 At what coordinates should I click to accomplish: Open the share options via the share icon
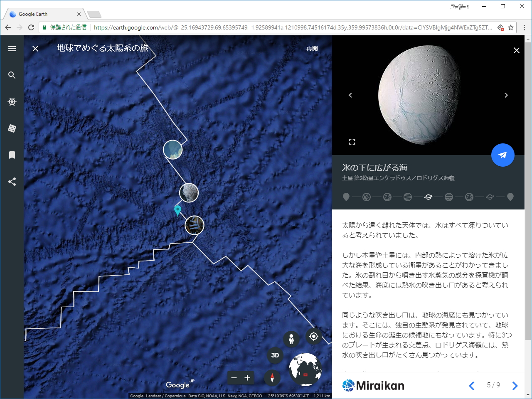click(x=12, y=182)
